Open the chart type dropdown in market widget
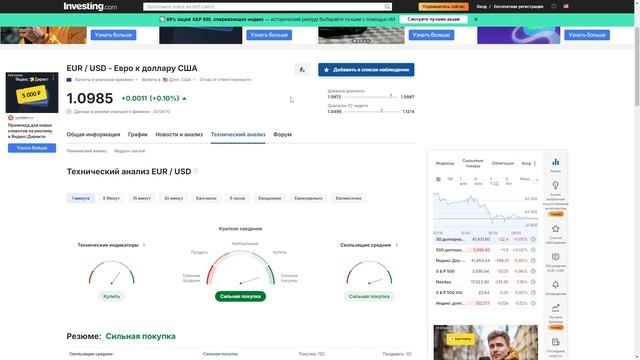 click(x=536, y=180)
